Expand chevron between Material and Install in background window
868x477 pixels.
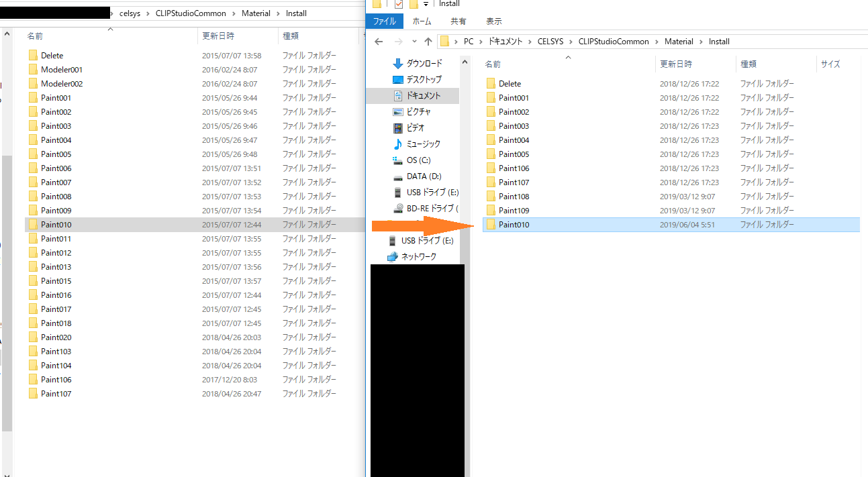(279, 13)
